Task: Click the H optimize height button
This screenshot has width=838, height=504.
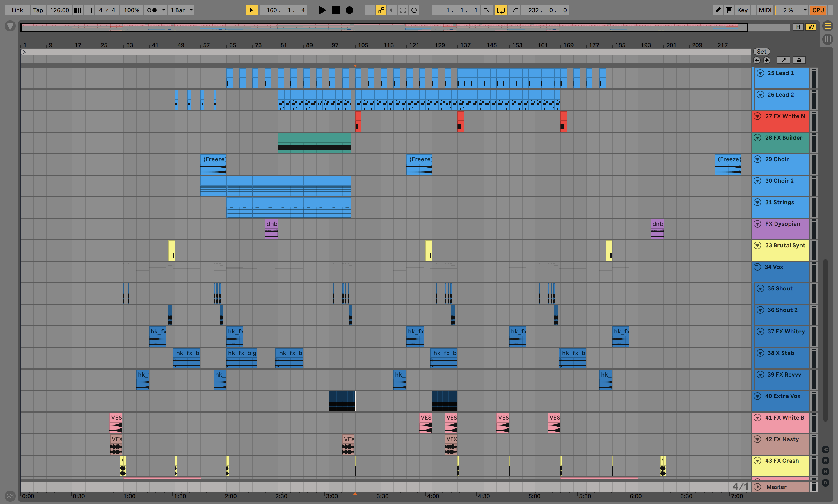Action: (x=798, y=27)
